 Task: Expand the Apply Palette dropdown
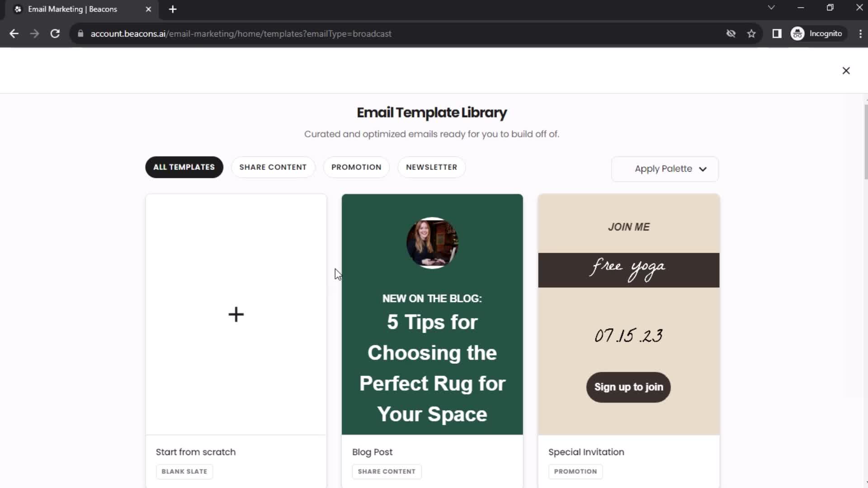point(665,169)
